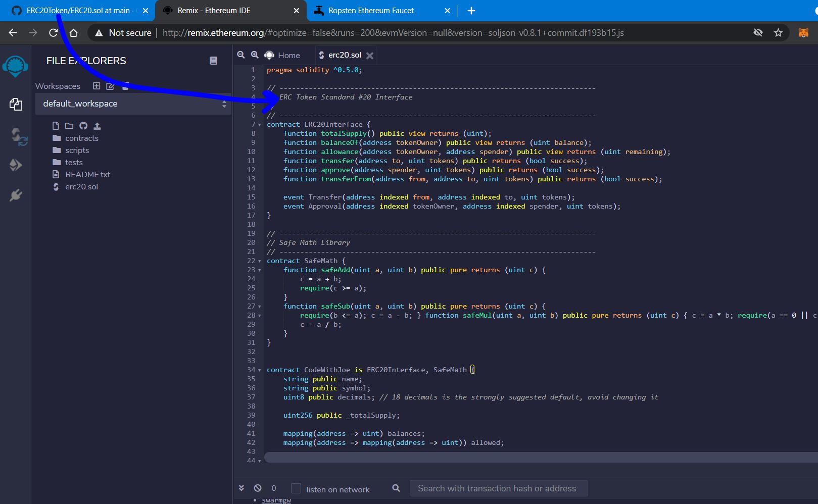Clear the terminal console icon
Viewport: 818px width, 504px height.
258,488
